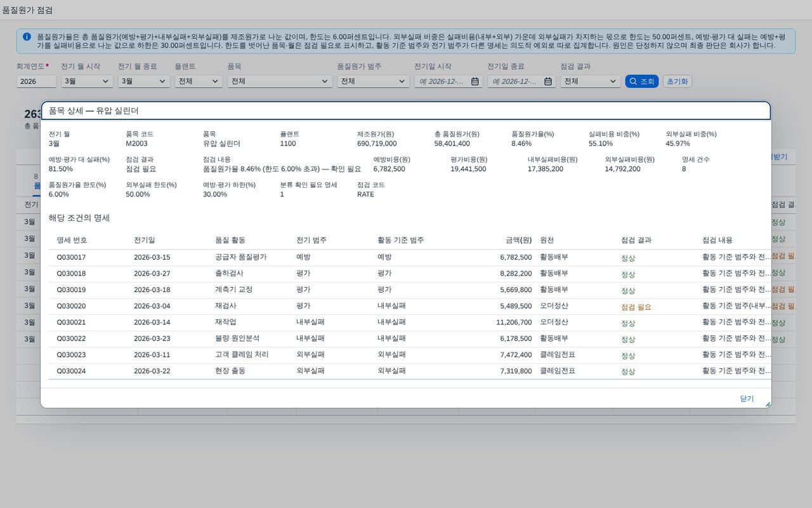Screen dimensions: 812x508
Task: Select row Q030020 재검사
Action: point(410,306)
